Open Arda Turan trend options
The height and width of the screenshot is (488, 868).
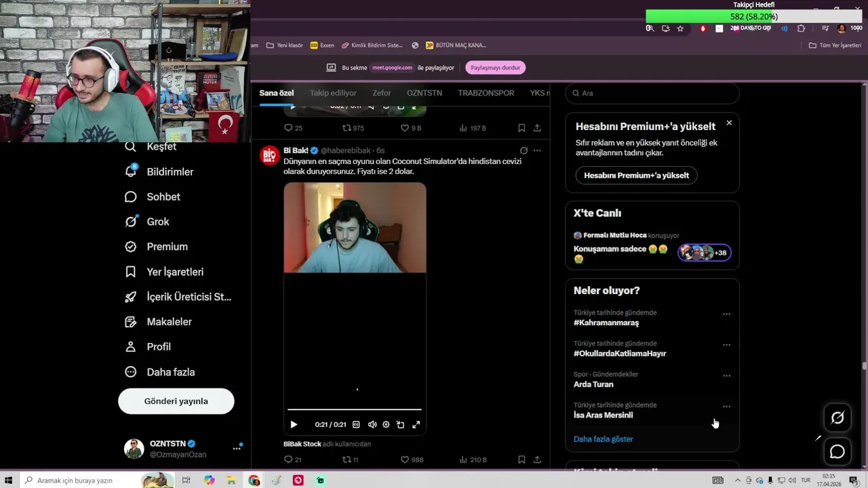click(x=726, y=375)
